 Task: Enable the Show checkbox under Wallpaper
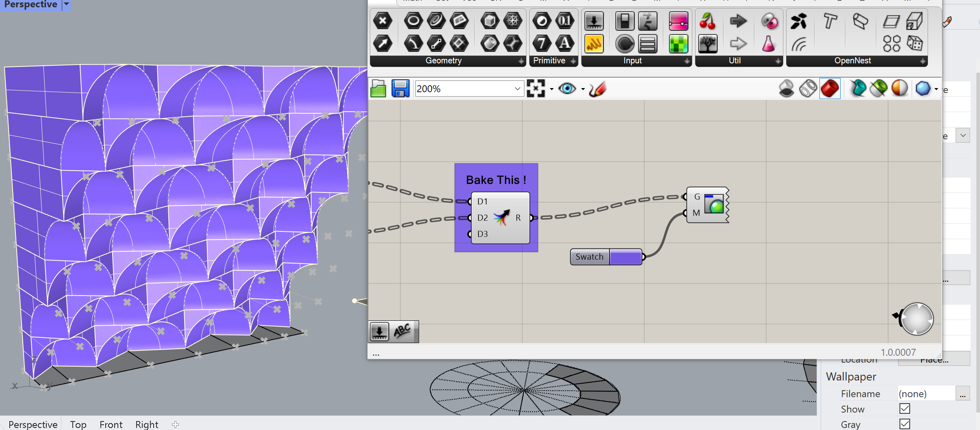click(905, 408)
